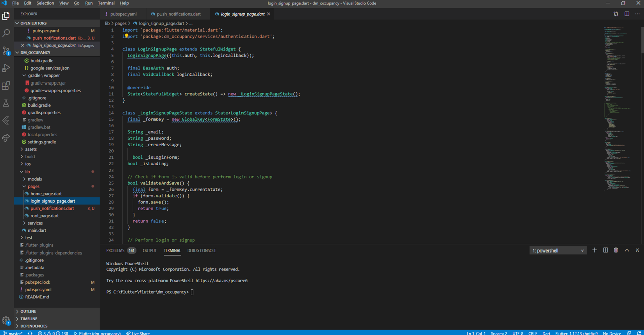Show the Debug Console panel tab

coord(202,250)
